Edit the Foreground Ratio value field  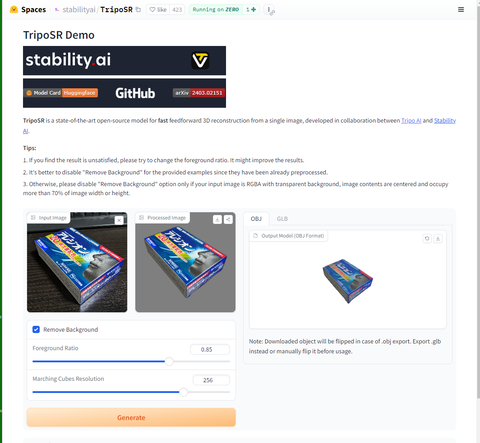(x=210, y=349)
